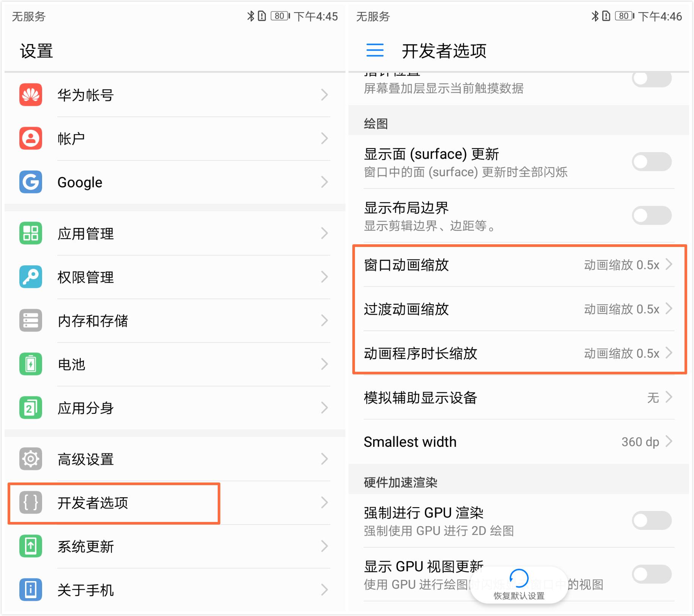
Task: Open 应用管理 via its grid icon
Action: [30, 234]
